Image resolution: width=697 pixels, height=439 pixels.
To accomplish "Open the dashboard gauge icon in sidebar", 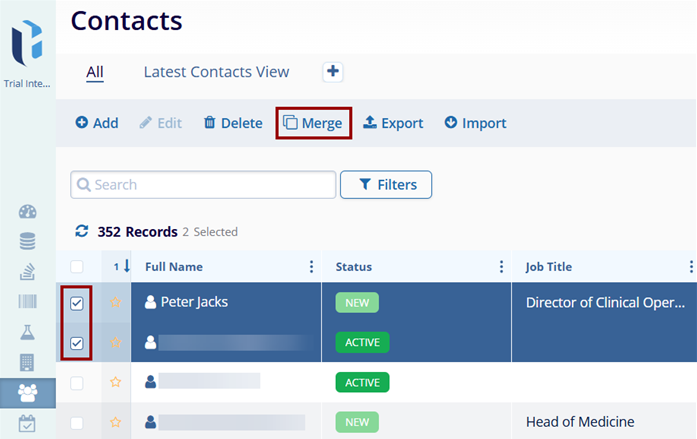I will click(27, 212).
